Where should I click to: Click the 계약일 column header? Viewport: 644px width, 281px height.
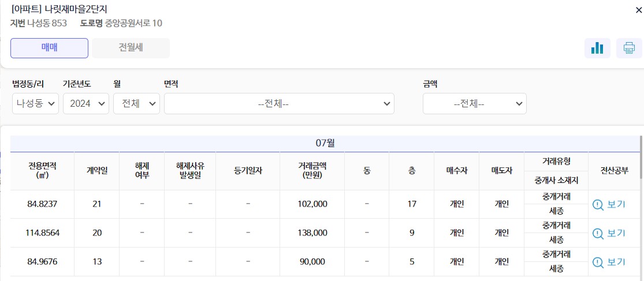pos(97,171)
